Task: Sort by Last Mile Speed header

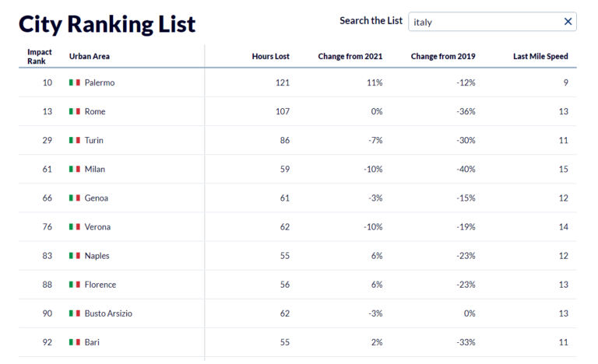Action: 540,57
